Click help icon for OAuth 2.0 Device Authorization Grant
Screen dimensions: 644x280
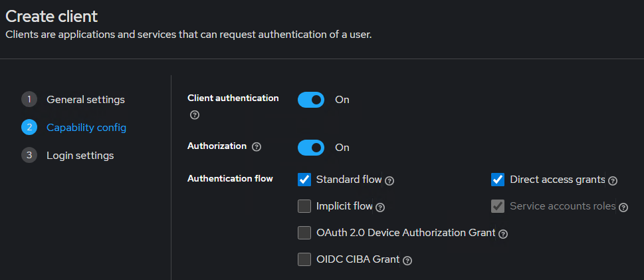click(x=503, y=233)
